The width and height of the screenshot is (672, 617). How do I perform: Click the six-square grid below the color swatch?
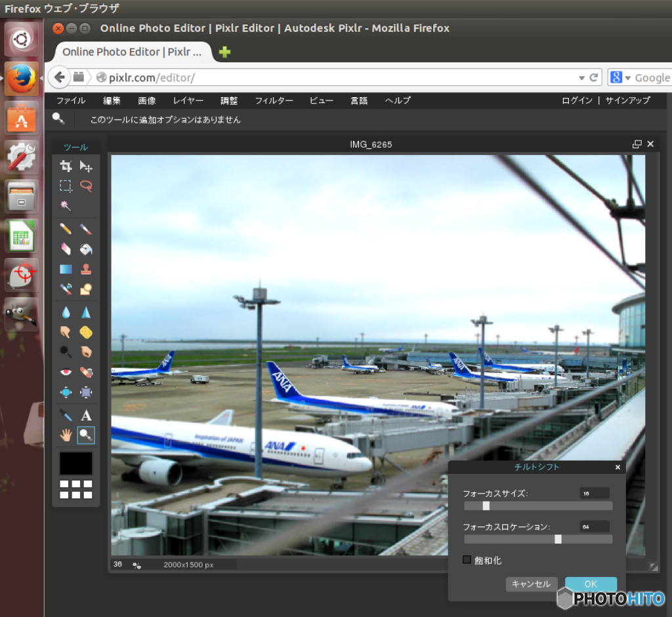click(76, 489)
